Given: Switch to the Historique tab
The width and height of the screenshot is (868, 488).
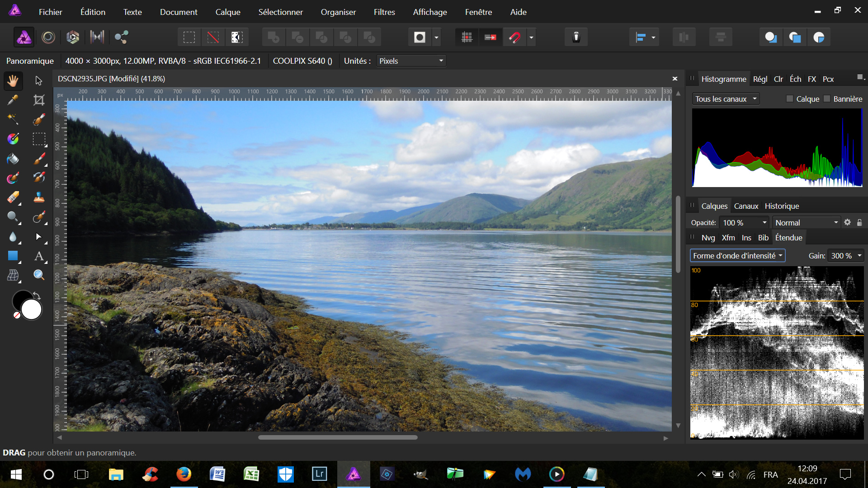Looking at the screenshot, I should click(x=782, y=206).
